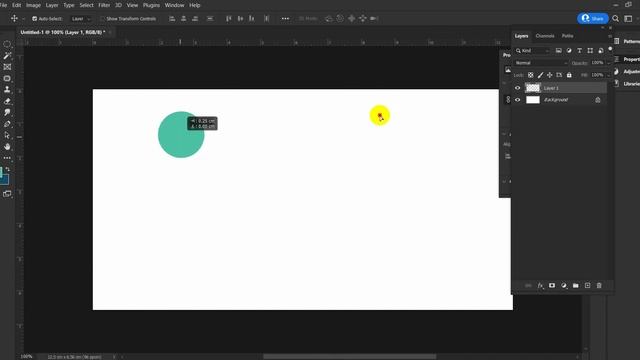Viewport: 640px width, 360px height.
Task: Link layers icon at panel bottom
Action: pyautogui.click(x=528, y=286)
